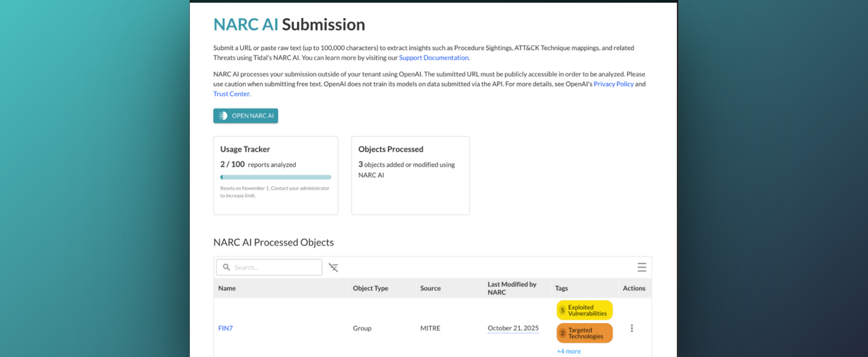
Task: Click the Objects Processed card
Action: [410, 175]
